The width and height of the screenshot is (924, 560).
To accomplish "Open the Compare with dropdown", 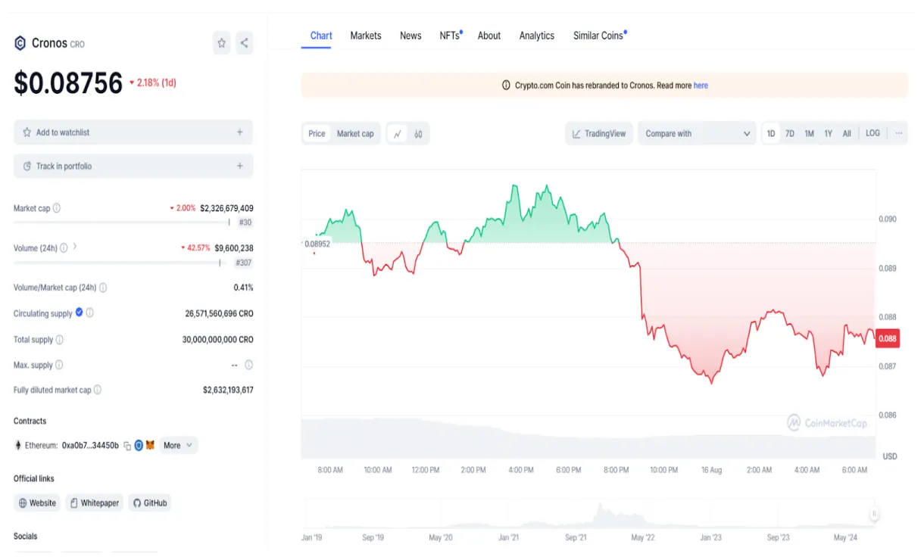I will coord(696,133).
